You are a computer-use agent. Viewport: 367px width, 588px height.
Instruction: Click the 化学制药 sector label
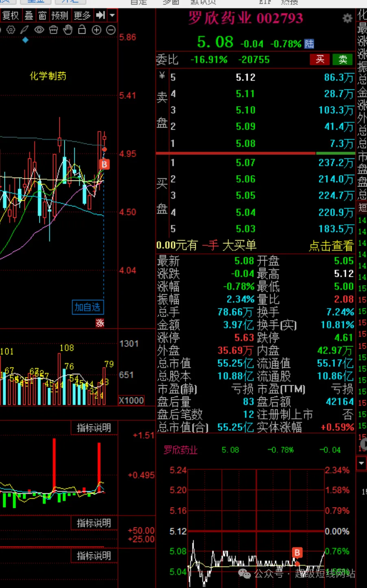coord(48,76)
